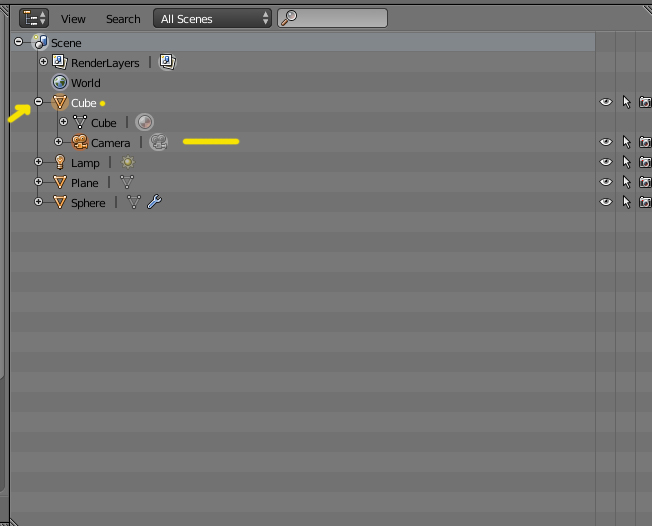Collapse the parent Cube object node

tap(38, 101)
